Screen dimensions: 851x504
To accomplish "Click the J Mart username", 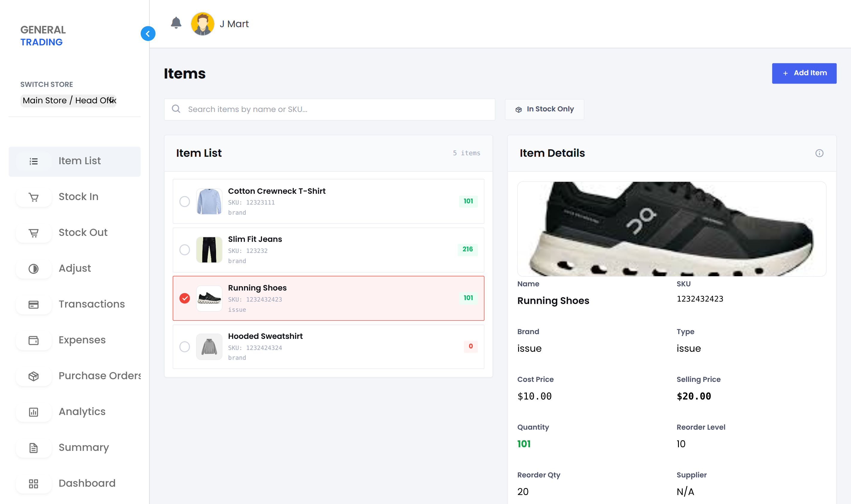I will (234, 24).
